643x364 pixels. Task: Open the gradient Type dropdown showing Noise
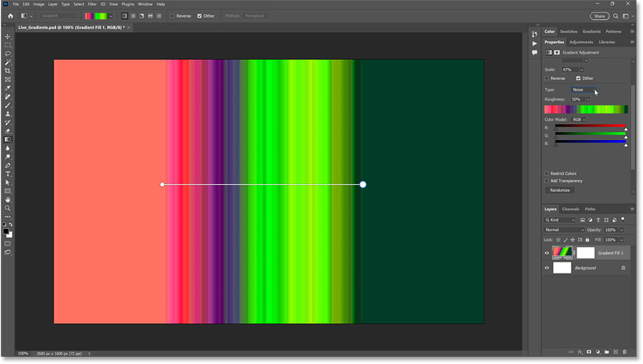point(584,90)
